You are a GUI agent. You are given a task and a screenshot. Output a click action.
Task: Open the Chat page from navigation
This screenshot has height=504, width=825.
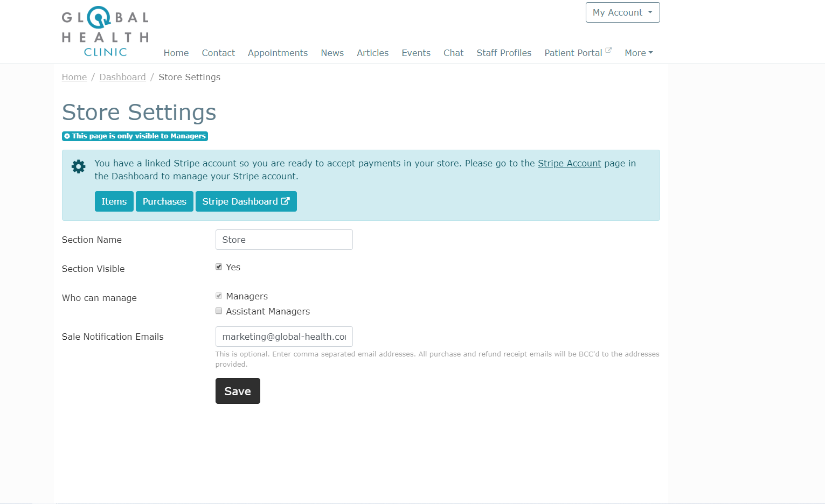pos(453,53)
